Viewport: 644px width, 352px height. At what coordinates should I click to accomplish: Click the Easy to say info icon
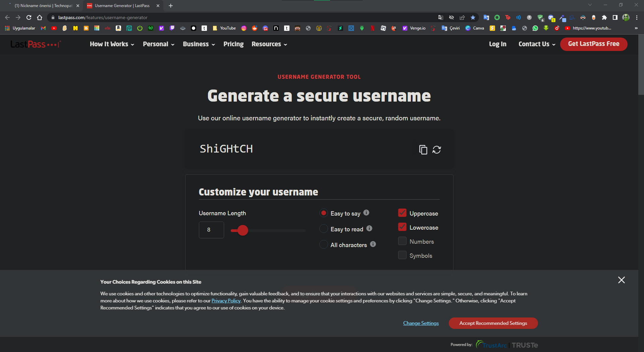[x=366, y=213]
